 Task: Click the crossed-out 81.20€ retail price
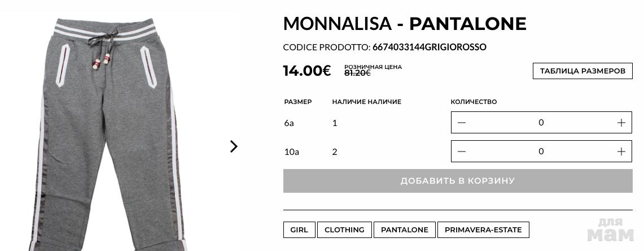(x=357, y=73)
